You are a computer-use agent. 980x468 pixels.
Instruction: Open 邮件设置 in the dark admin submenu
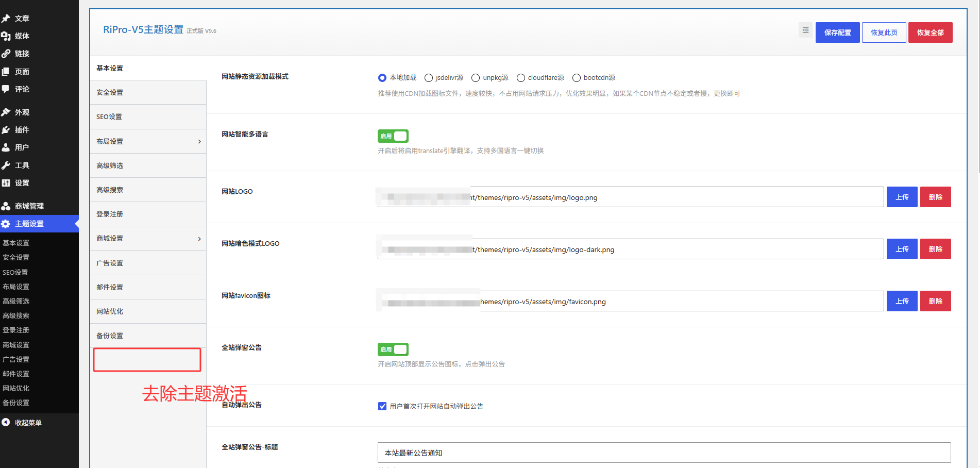coord(16,374)
